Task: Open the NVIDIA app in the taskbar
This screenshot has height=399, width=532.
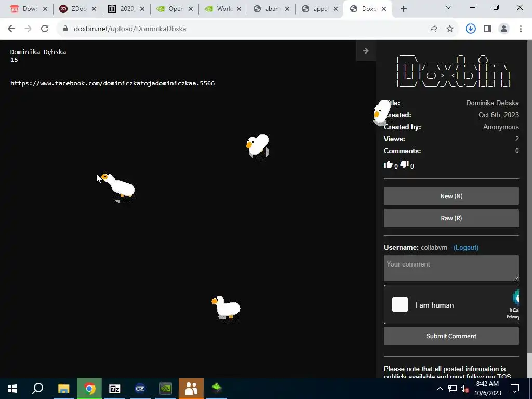Action: 166,389
